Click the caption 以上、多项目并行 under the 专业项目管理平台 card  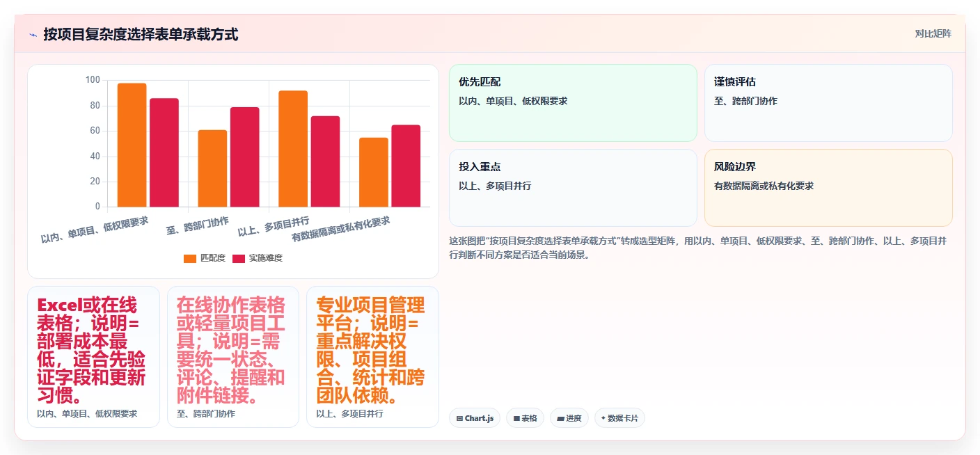pos(349,413)
